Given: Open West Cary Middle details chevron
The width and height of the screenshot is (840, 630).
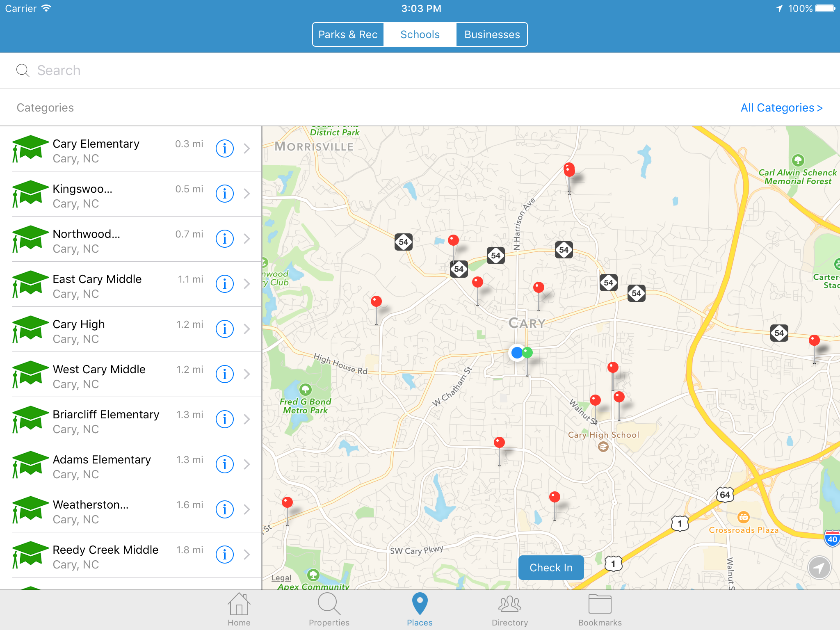Looking at the screenshot, I should point(247,374).
